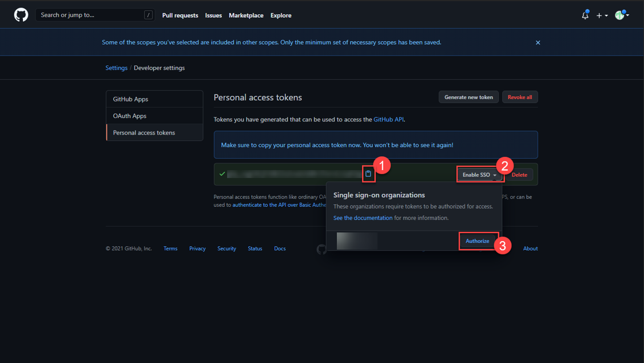Viewport: 644px width, 363px height.
Task: Expand the Enable SSO dropdown
Action: (479, 175)
